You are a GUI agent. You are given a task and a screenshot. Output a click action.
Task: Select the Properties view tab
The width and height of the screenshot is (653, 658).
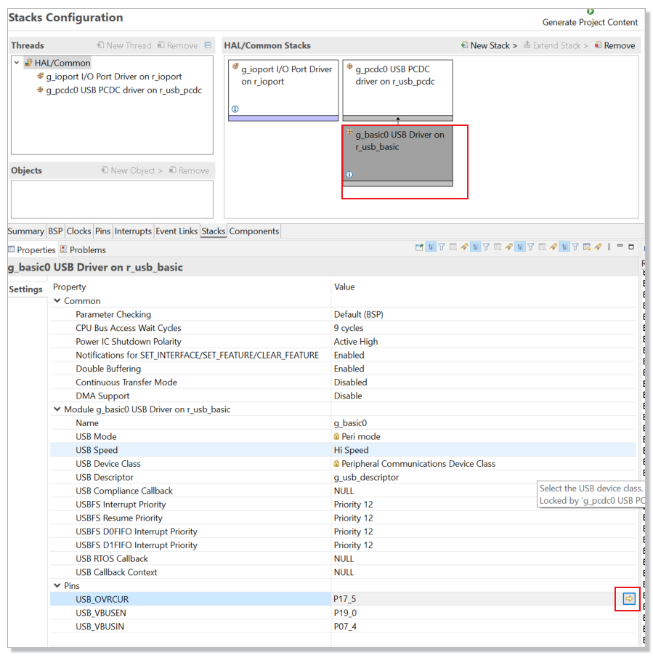(x=32, y=250)
